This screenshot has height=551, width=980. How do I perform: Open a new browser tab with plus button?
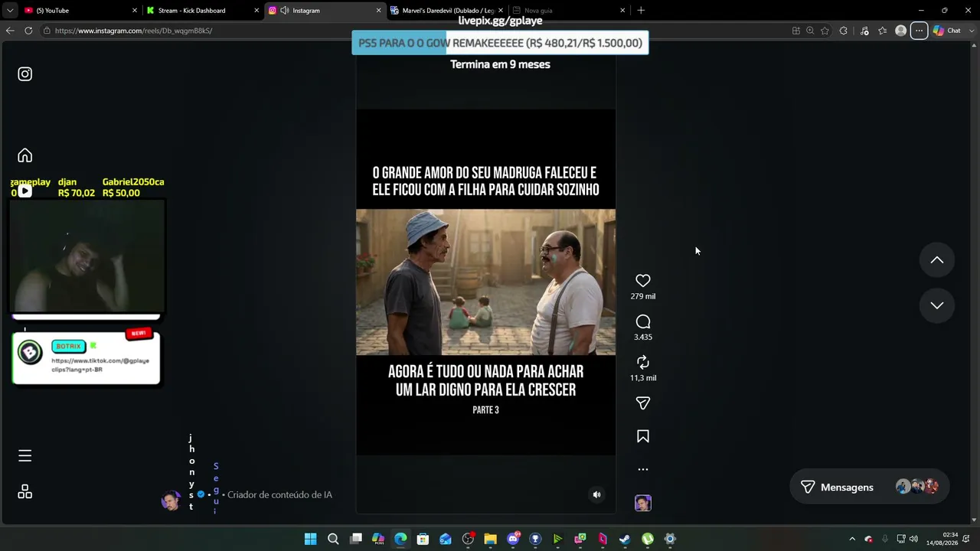(641, 11)
